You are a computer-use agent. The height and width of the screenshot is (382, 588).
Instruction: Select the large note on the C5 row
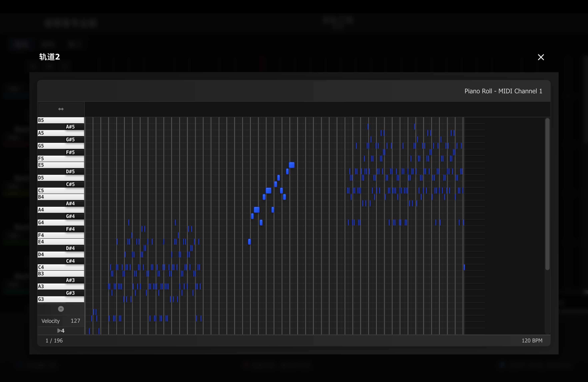pyautogui.click(x=268, y=191)
